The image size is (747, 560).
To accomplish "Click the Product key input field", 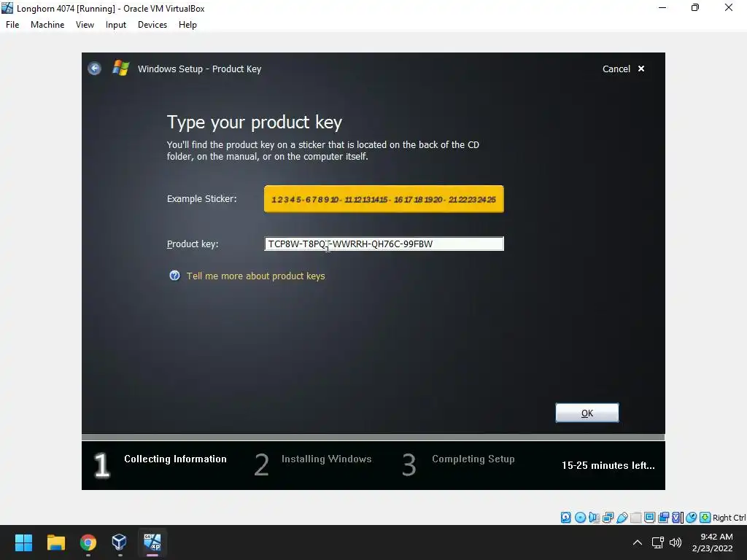I will tap(384, 244).
